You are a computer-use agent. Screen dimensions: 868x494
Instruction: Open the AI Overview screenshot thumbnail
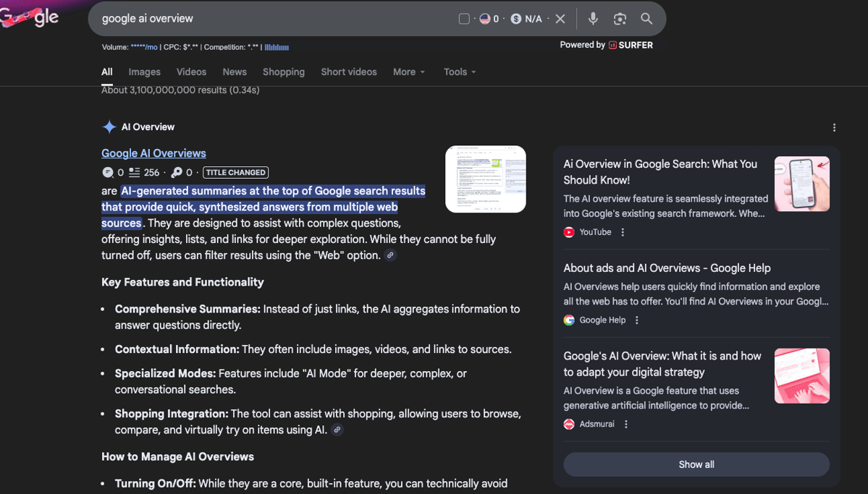pyautogui.click(x=486, y=179)
